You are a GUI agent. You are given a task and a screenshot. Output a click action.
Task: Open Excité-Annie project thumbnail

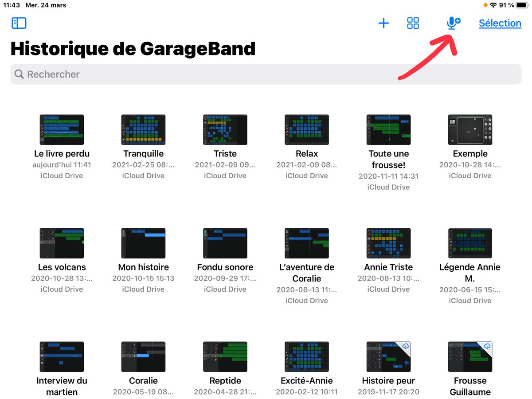tap(307, 356)
